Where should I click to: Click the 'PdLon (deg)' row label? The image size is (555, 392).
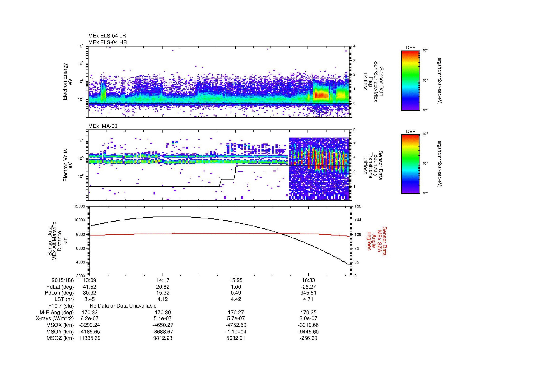[x=60, y=293]
